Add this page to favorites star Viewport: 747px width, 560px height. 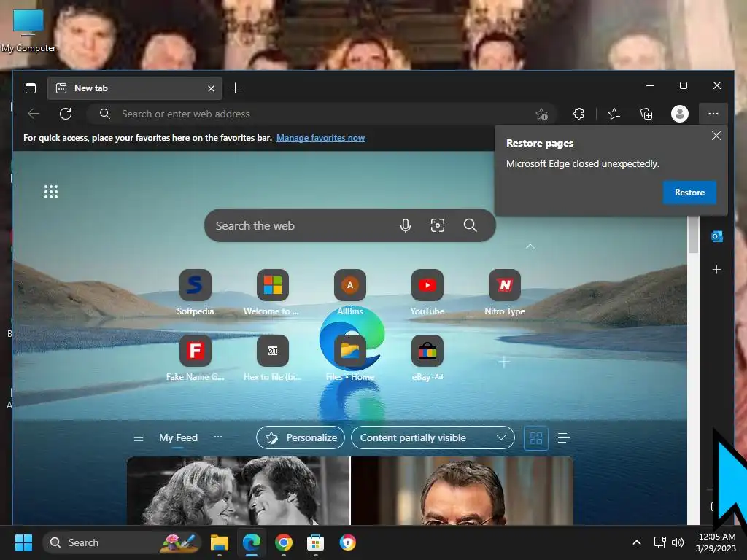pyautogui.click(x=542, y=114)
